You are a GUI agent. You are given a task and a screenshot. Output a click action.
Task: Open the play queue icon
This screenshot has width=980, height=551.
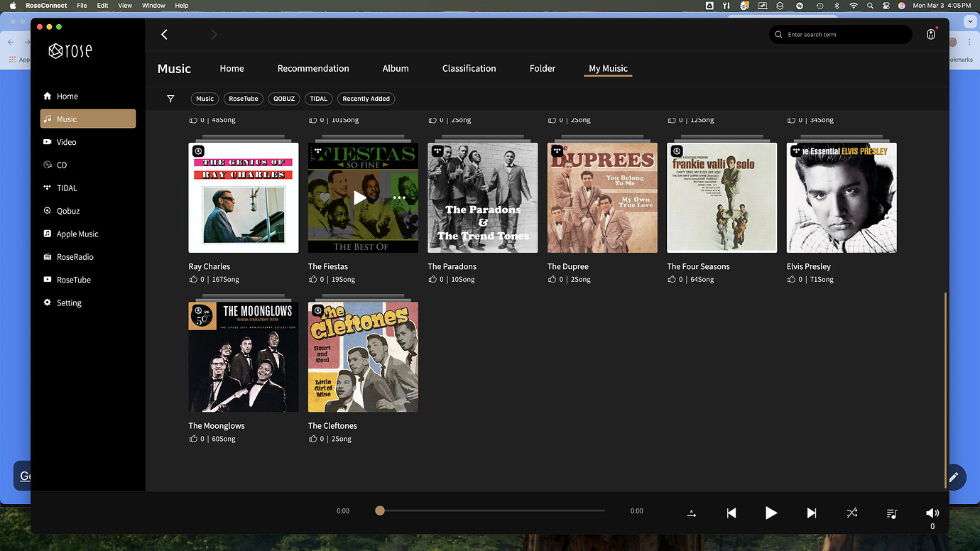(x=892, y=513)
